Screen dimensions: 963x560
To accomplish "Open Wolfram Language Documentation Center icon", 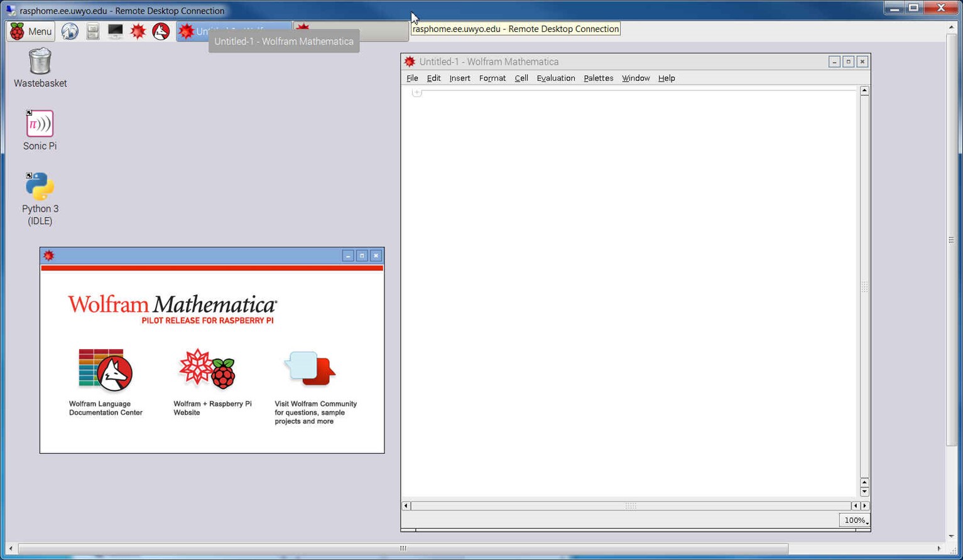I will pos(106,370).
